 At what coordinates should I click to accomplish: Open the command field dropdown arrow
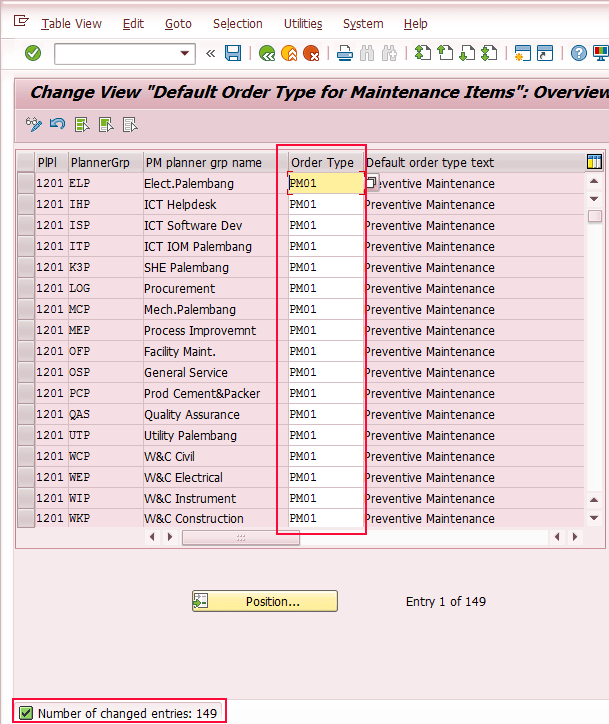point(185,53)
